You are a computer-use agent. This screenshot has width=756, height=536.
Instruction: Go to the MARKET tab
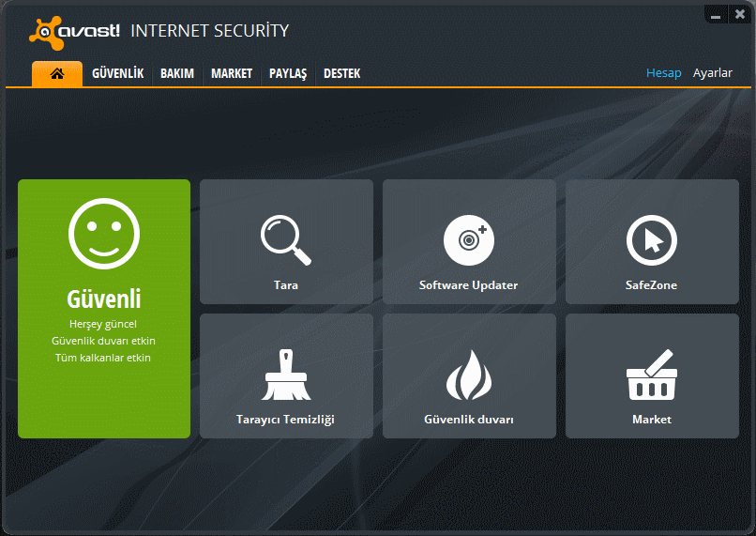(x=232, y=73)
